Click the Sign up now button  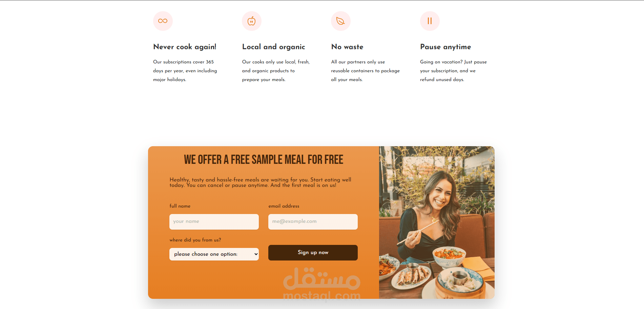pos(313,253)
